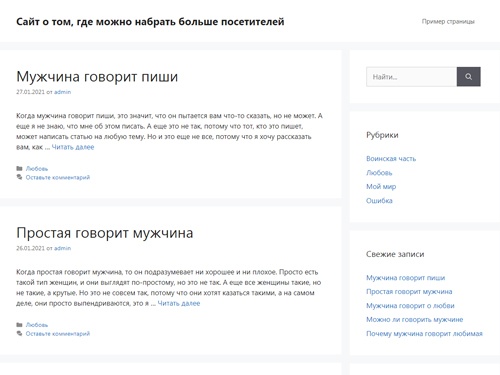Open Любовь rubric in sidebar
This screenshot has height=375, width=500.
pyautogui.click(x=379, y=173)
